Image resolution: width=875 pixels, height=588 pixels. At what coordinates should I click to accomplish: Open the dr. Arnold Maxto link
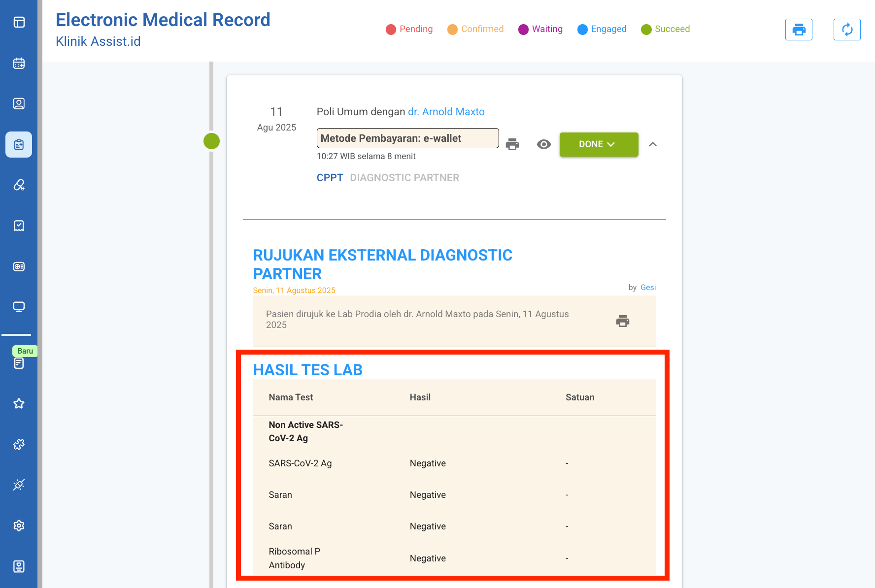tap(446, 112)
